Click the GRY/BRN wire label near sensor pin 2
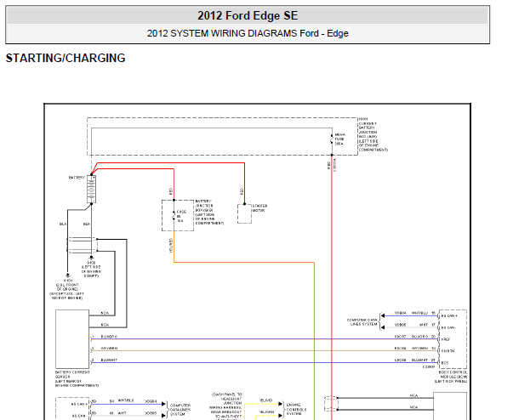This screenshot has height=420, width=513. coord(109,348)
